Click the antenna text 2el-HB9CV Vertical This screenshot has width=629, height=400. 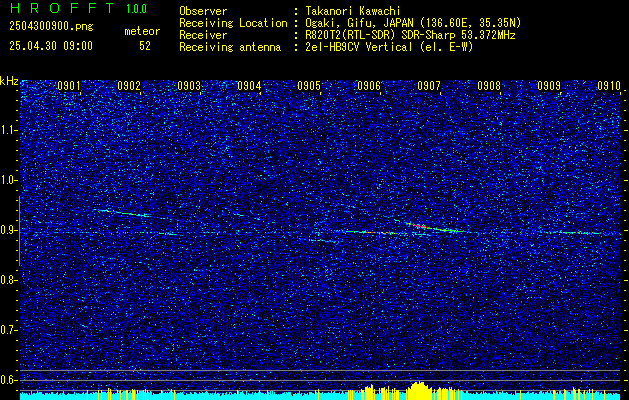tap(359, 47)
